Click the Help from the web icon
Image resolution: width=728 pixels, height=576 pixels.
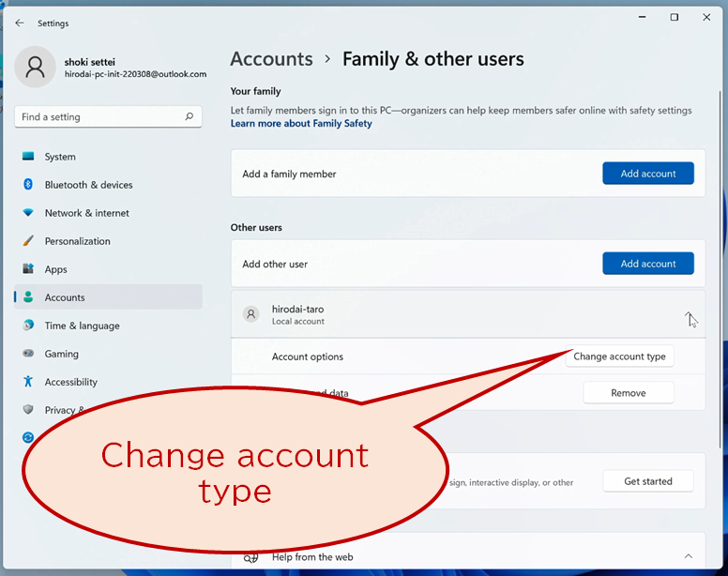click(251, 557)
